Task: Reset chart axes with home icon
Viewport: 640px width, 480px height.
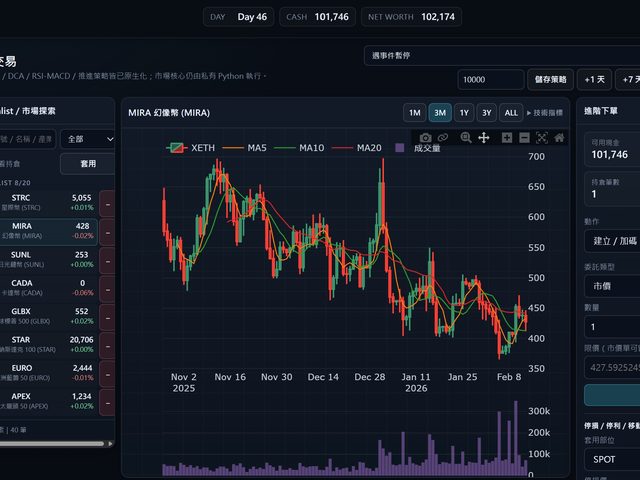Action: (559, 138)
